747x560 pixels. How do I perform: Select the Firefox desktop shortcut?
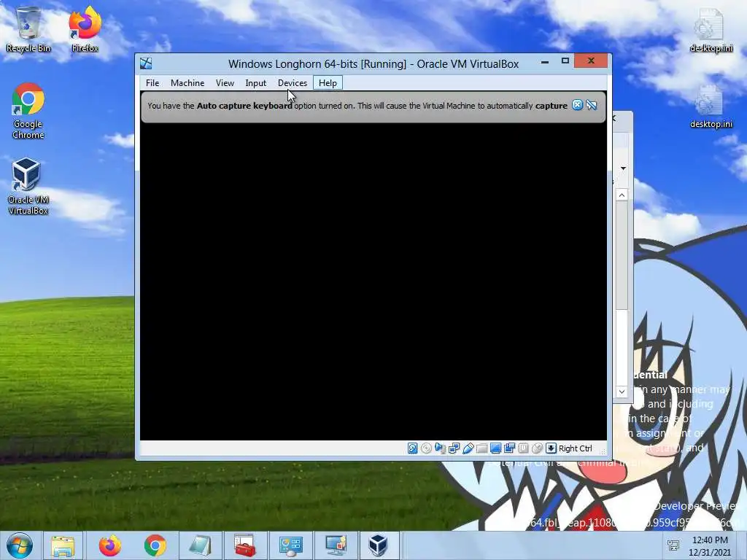click(85, 29)
